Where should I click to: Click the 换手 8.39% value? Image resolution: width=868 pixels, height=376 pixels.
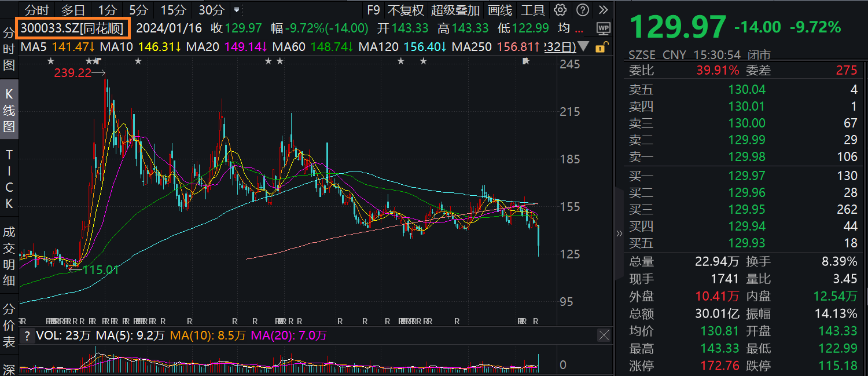tap(839, 261)
